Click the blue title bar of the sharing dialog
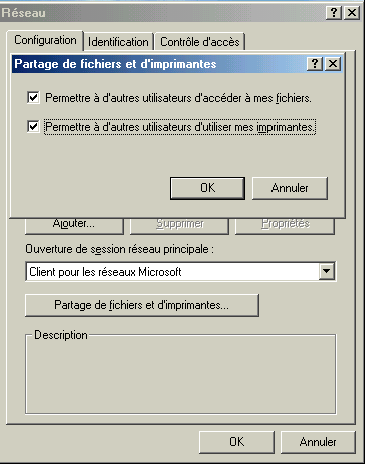Screen dimensions: 365x464 pos(159,64)
